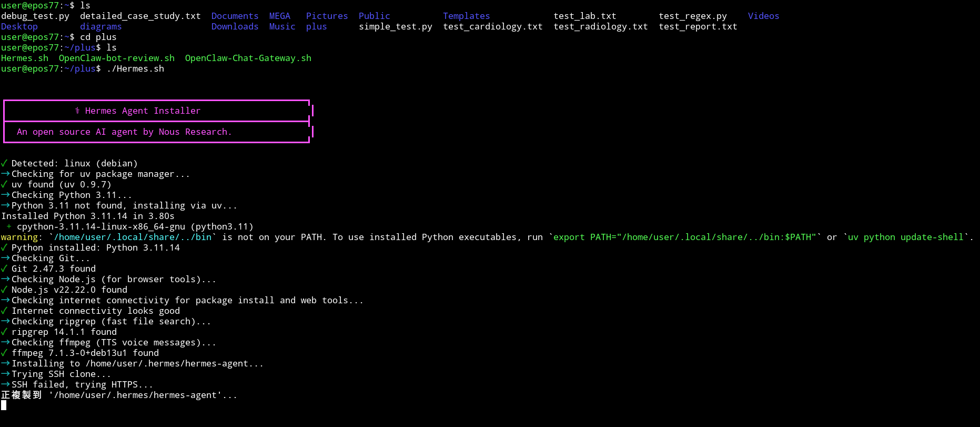This screenshot has width=980, height=427.
Task: Select OpenClaw-Chat-Gateway.sh in the listing
Action: pyautogui.click(x=248, y=58)
